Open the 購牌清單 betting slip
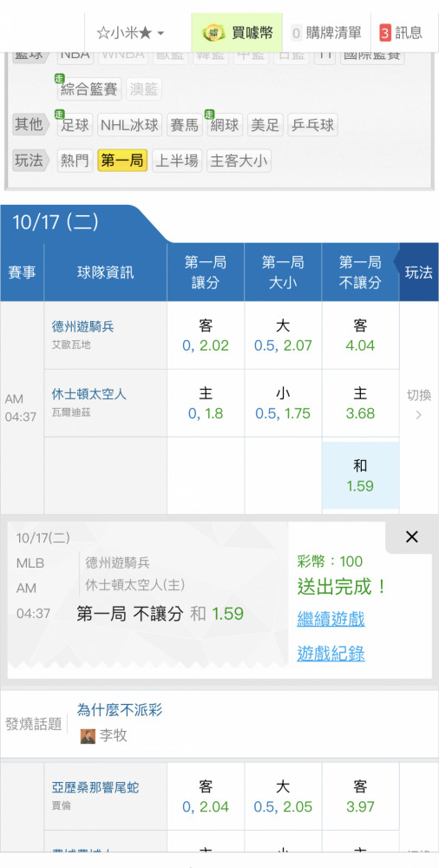 (x=326, y=33)
